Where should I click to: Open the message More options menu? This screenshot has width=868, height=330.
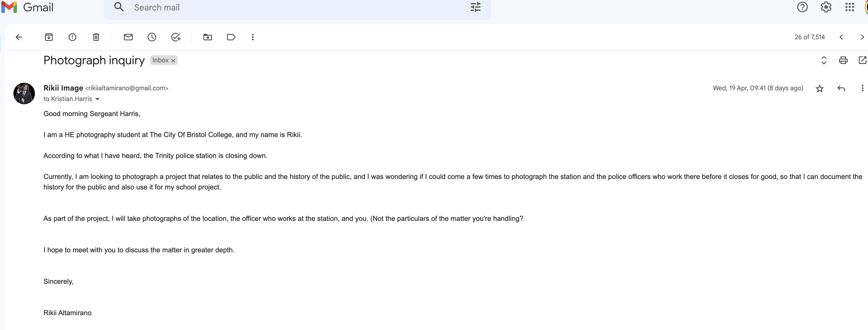(862, 88)
